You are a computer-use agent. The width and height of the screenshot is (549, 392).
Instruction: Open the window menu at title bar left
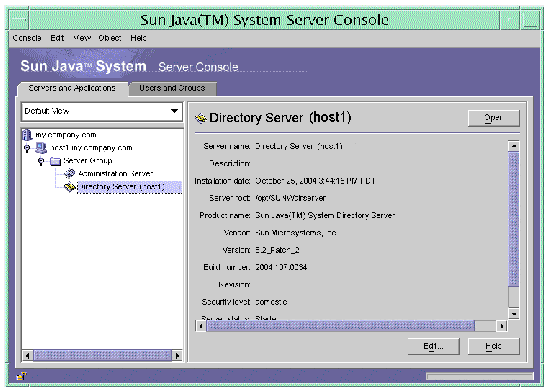(19, 20)
